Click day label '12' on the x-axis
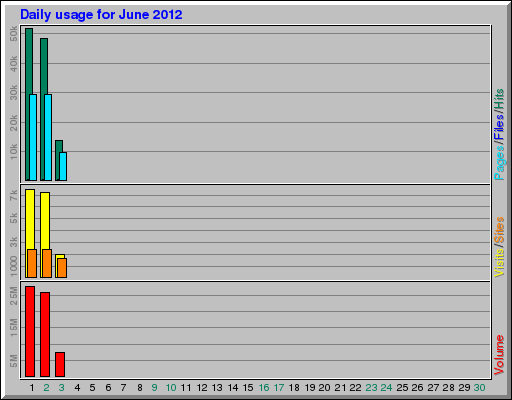Screen dimensions: 512x400 click(x=202, y=388)
